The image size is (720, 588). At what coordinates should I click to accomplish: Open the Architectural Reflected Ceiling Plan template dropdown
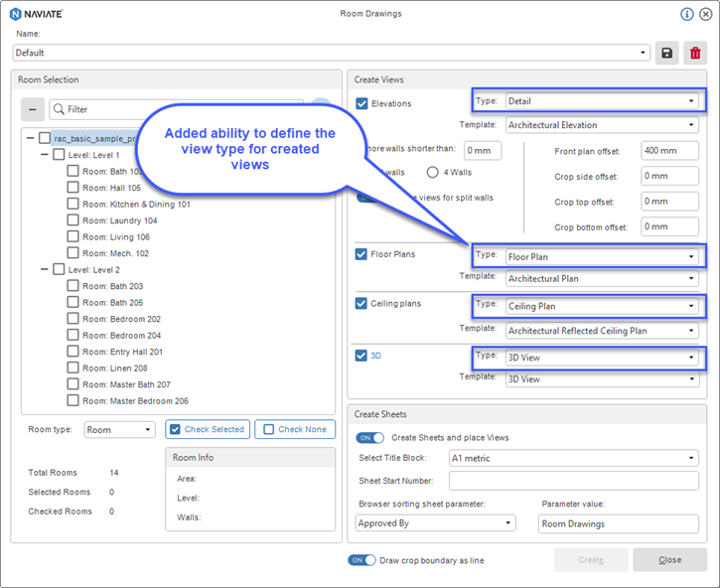click(602, 331)
